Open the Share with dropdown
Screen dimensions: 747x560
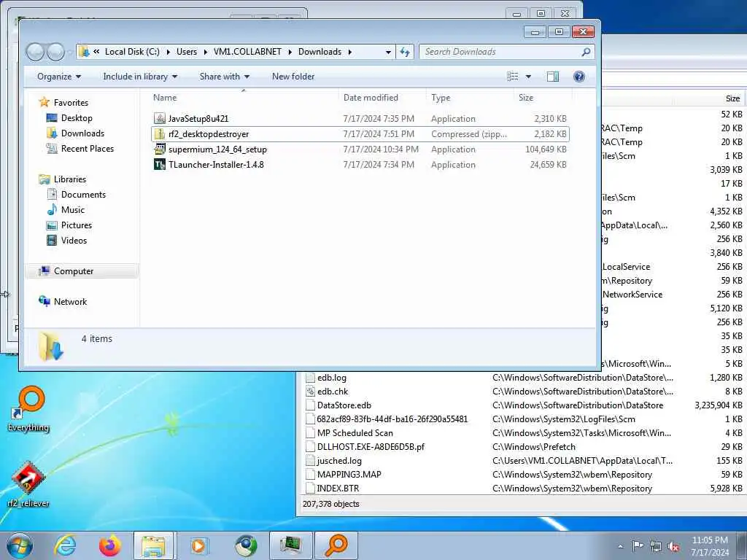pyautogui.click(x=225, y=77)
